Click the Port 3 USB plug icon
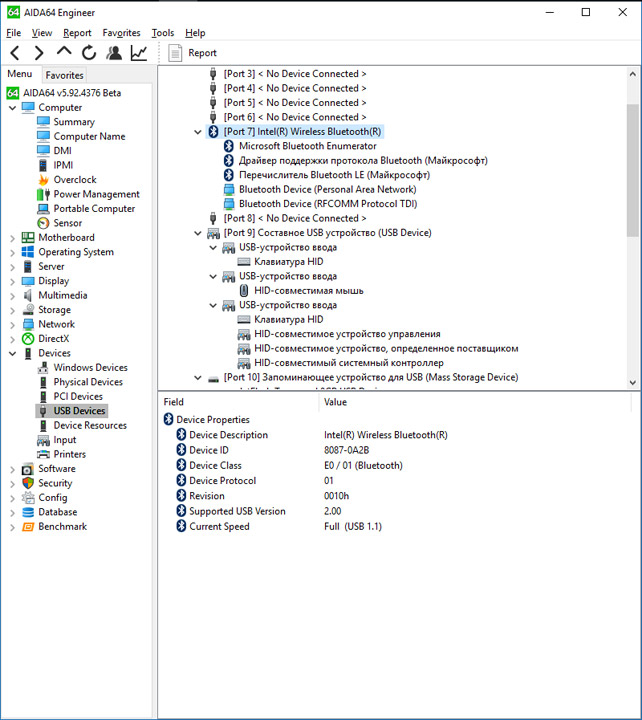The image size is (642, 720). 213,74
